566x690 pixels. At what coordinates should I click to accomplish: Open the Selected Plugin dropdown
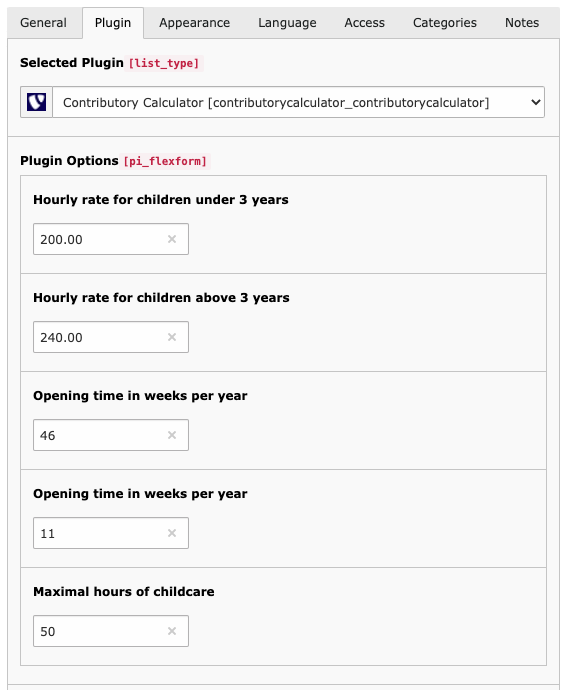(x=298, y=102)
